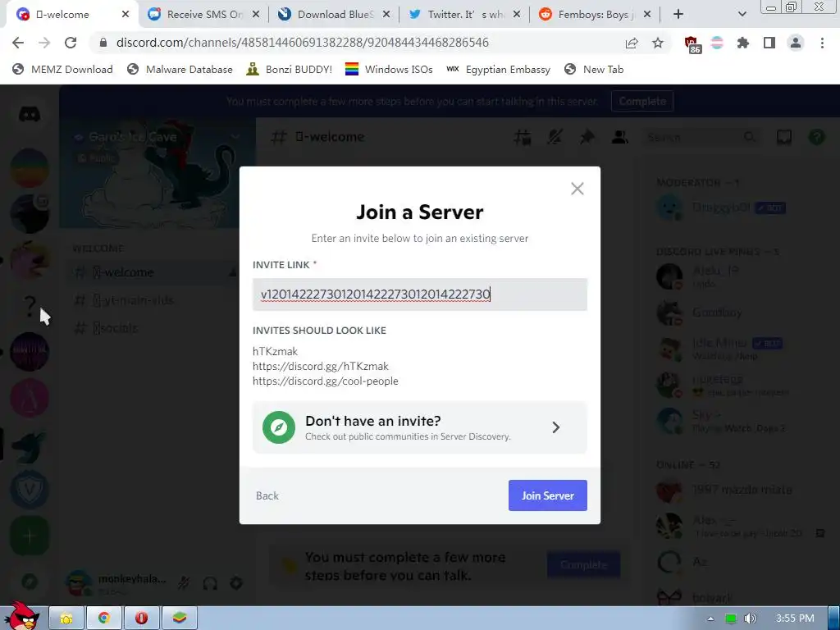Click the Invite Link input field

click(x=419, y=294)
